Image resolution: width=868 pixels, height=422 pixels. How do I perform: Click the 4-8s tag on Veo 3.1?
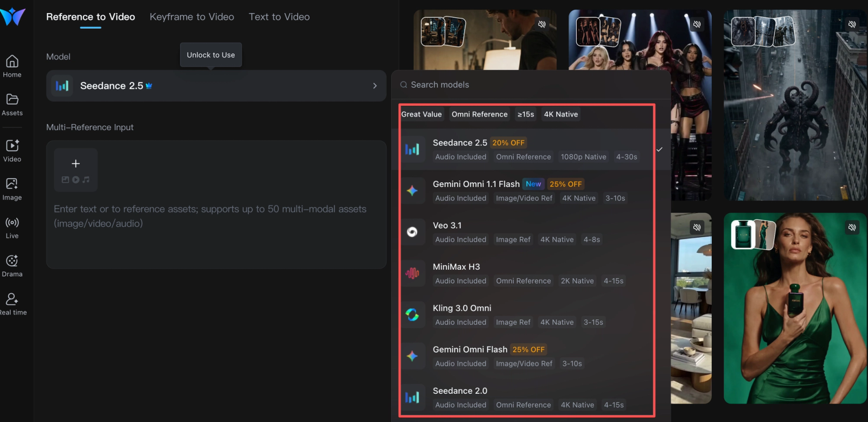591,239
